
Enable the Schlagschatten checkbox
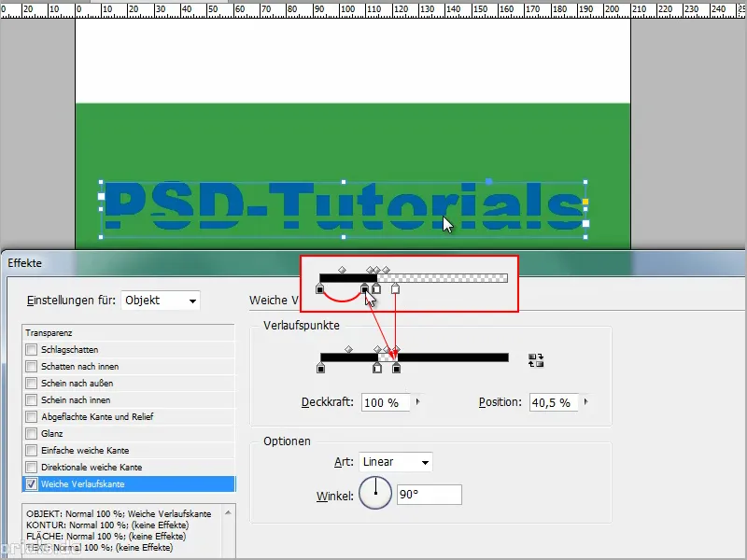coord(32,349)
